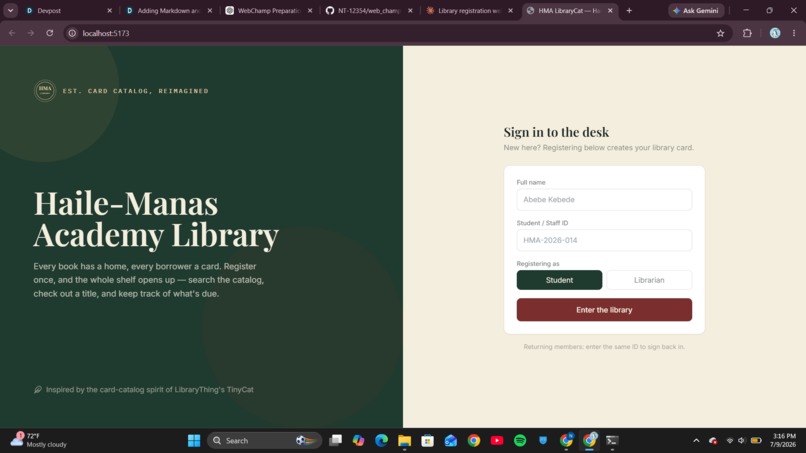This screenshot has width=806, height=453.
Task: Open the volume control in system tray
Action: click(741, 440)
